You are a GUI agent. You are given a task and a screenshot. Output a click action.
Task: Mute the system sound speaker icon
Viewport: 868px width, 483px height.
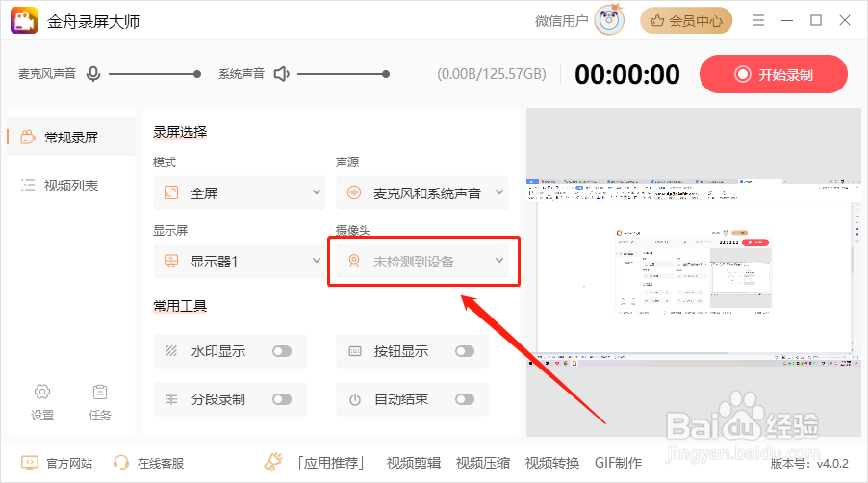282,73
